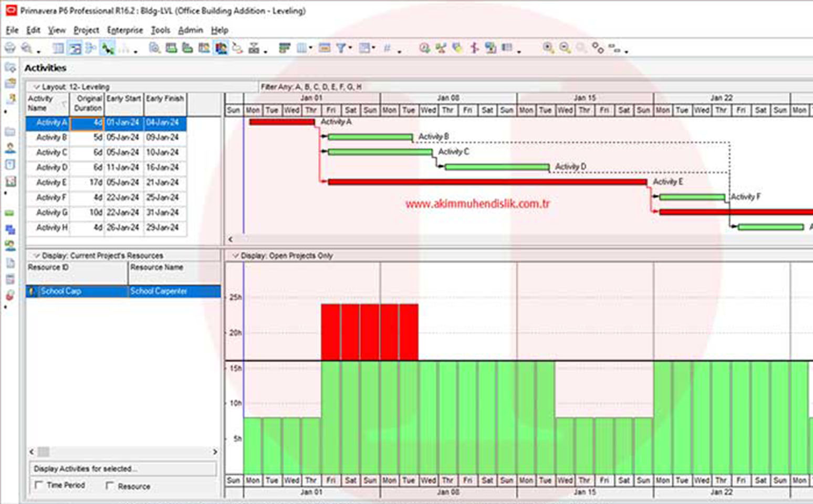
Task: Show the Activity Usage Spreadsheet icon
Action: point(171,48)
